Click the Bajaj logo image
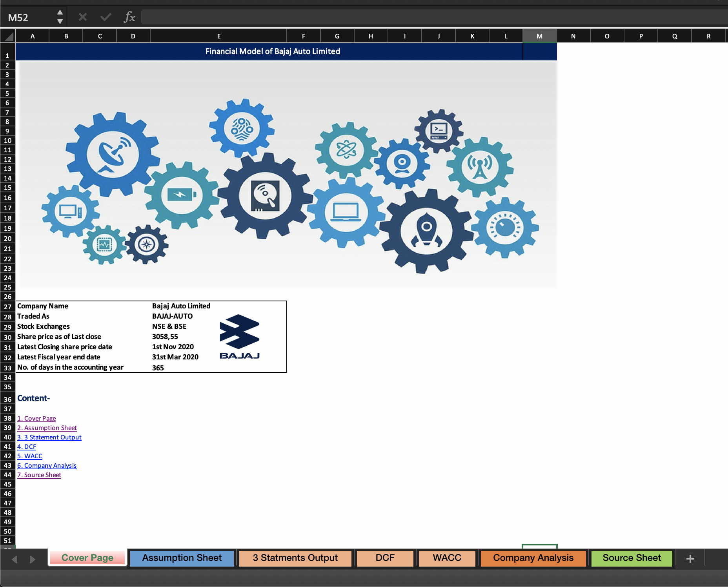The width and height of the screenshot is (728, 587). pyautogui.click(x=240, y=336)
